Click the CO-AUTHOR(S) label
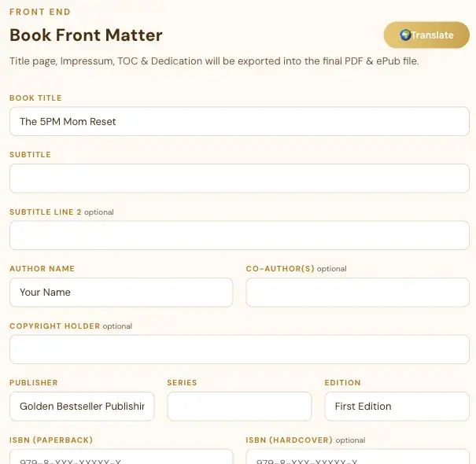476x464 pixels. point(280,268)
